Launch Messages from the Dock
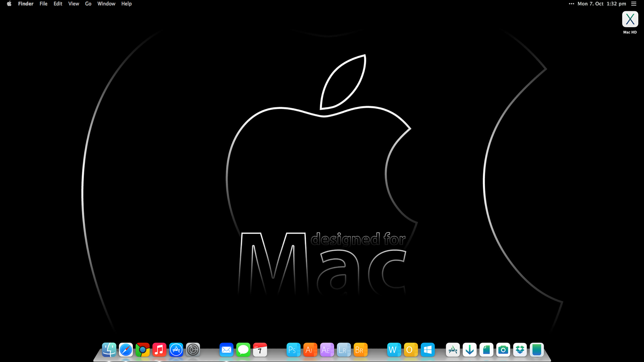Viewport: 644px width, 362px height. click(243, 350)
